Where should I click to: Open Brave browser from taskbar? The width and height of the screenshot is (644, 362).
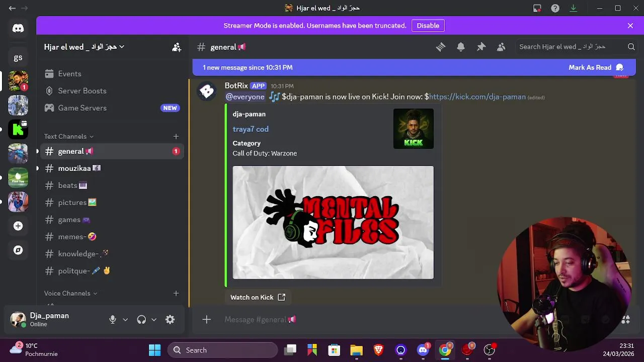point(378,350)
